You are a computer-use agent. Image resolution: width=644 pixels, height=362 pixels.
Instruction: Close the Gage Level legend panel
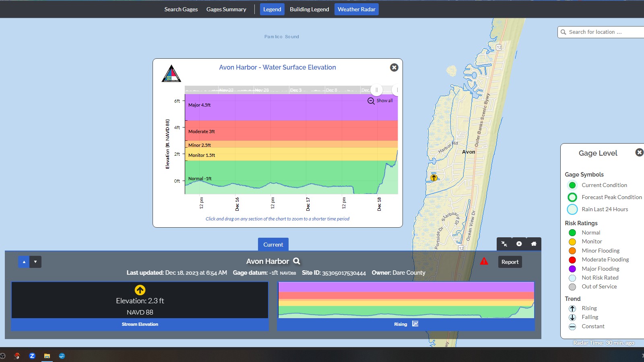[x=639, y=152]
